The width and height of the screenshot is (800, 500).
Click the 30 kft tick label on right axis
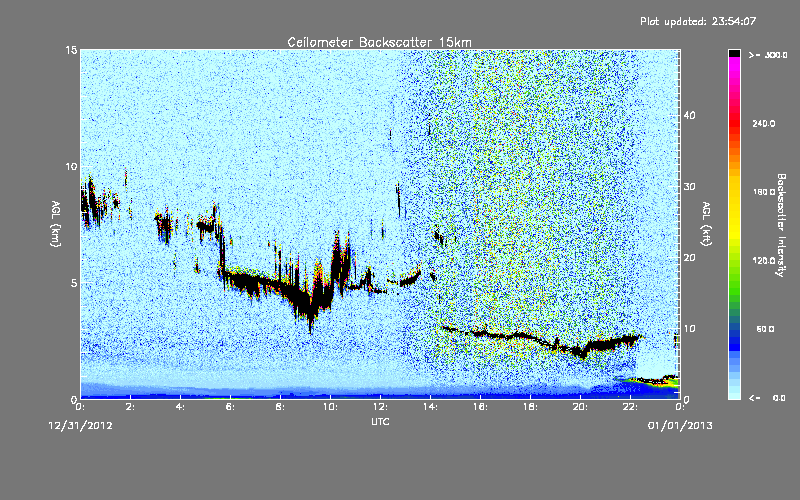click(689, 186)
